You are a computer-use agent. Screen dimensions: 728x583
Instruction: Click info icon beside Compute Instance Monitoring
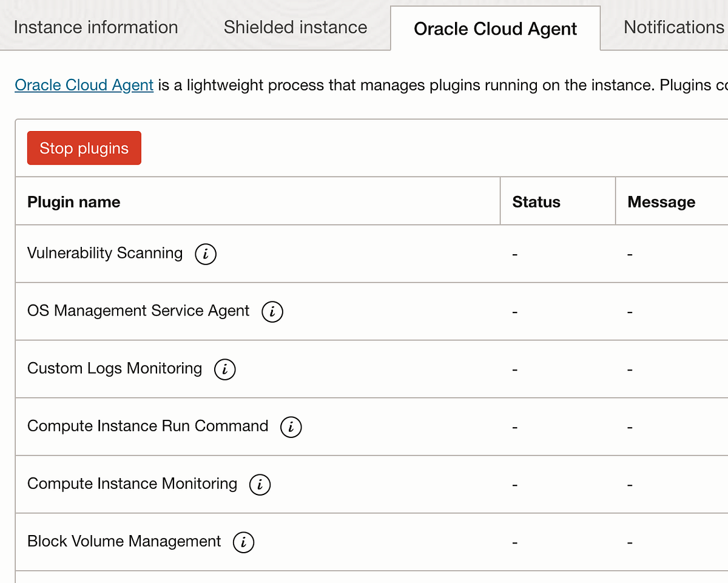260,485
